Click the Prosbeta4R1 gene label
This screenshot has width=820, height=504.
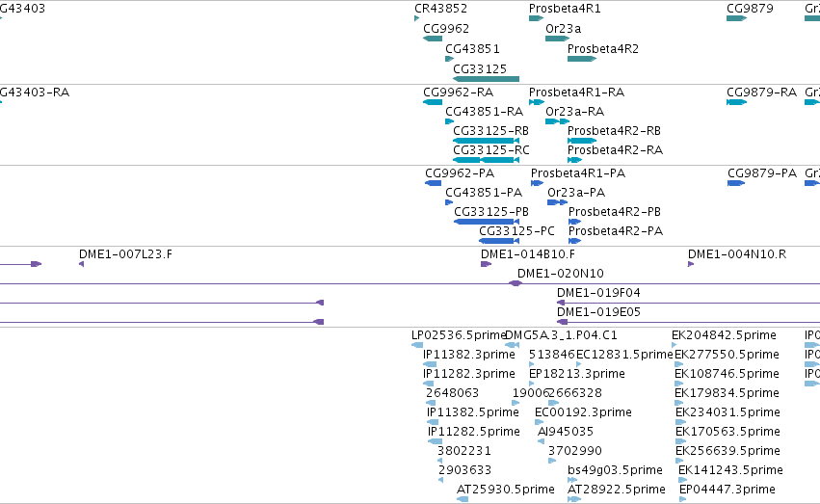click(565, 9)
